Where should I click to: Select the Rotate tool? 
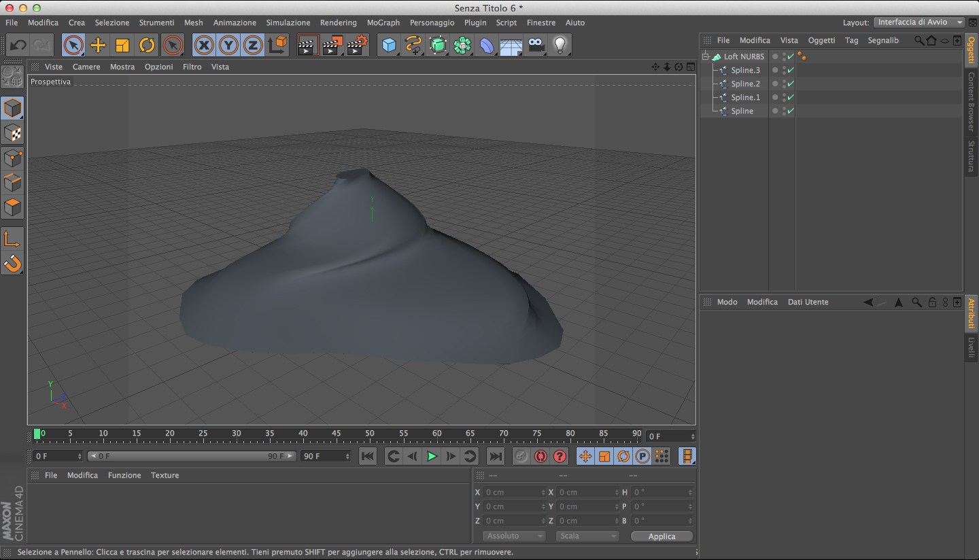tap(147, 46)
